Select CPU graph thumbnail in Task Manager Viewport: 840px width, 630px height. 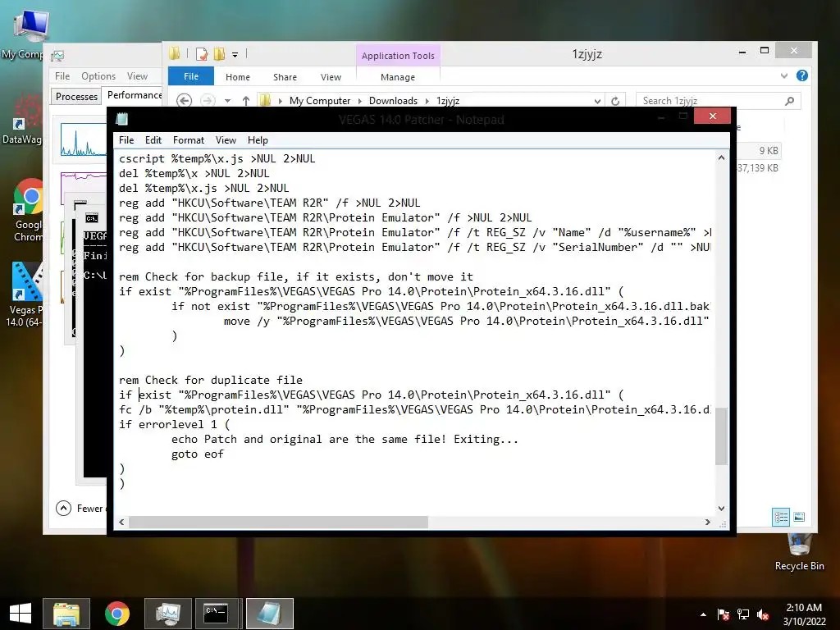point(83,139)
